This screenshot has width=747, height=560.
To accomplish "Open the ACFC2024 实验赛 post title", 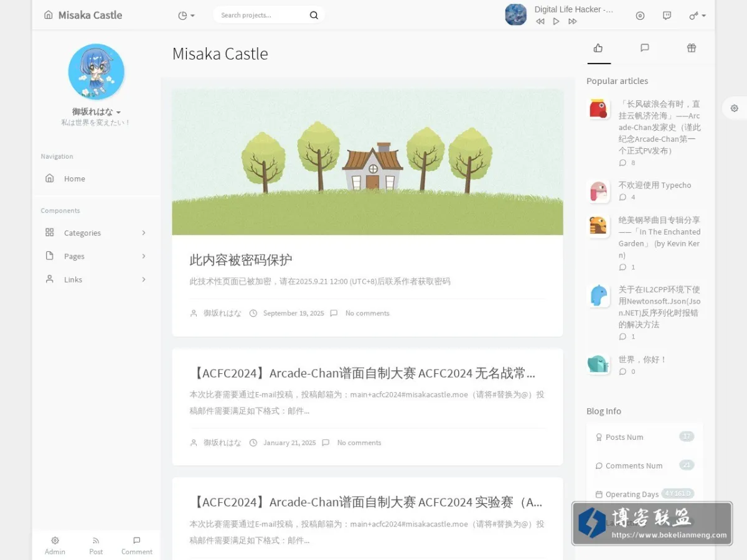I will (366, 502).
